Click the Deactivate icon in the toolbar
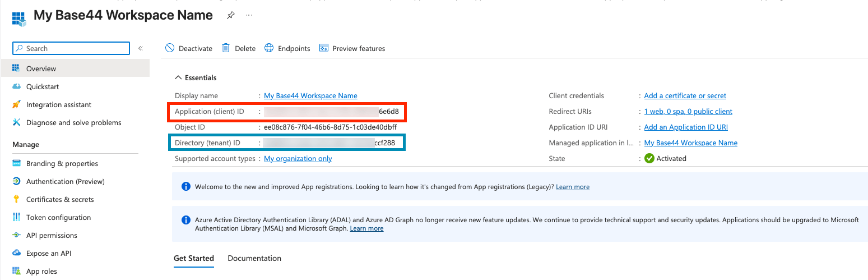Viewport: 868px width, 280px height. point(170,48)
